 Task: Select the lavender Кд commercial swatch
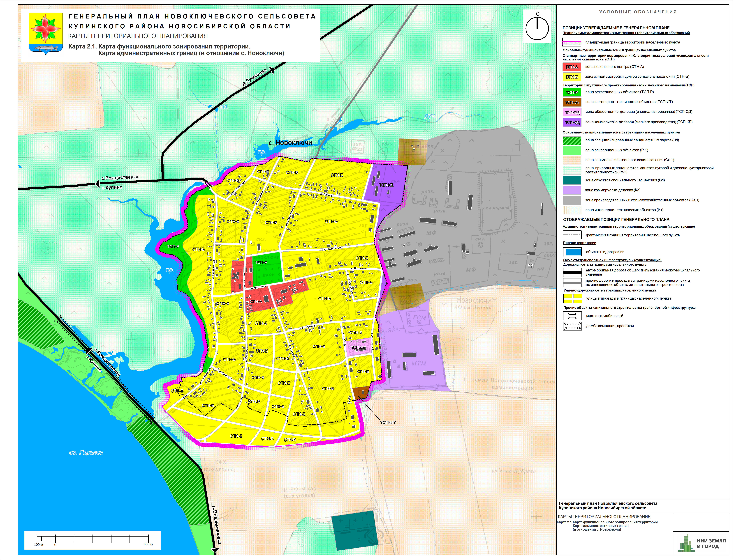[572, 190]
